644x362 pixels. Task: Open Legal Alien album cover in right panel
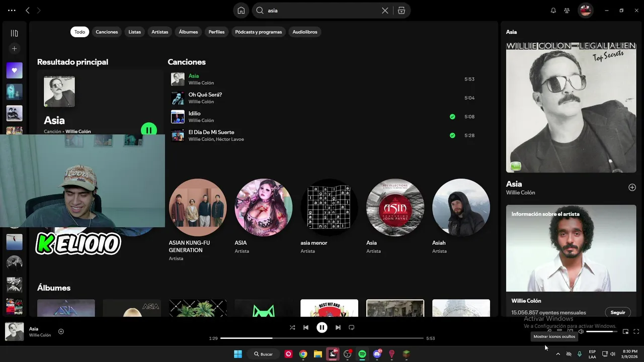point(571,107)
